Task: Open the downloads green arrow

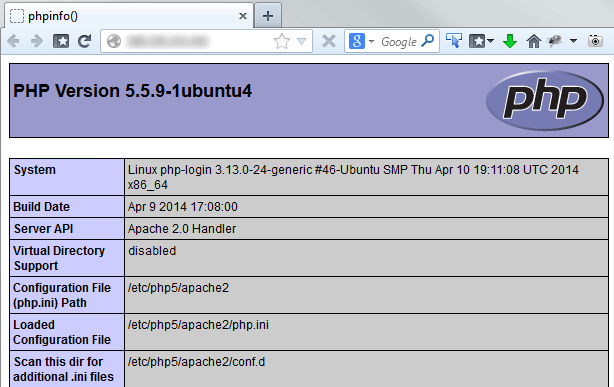Action: [x=509, y=41]
